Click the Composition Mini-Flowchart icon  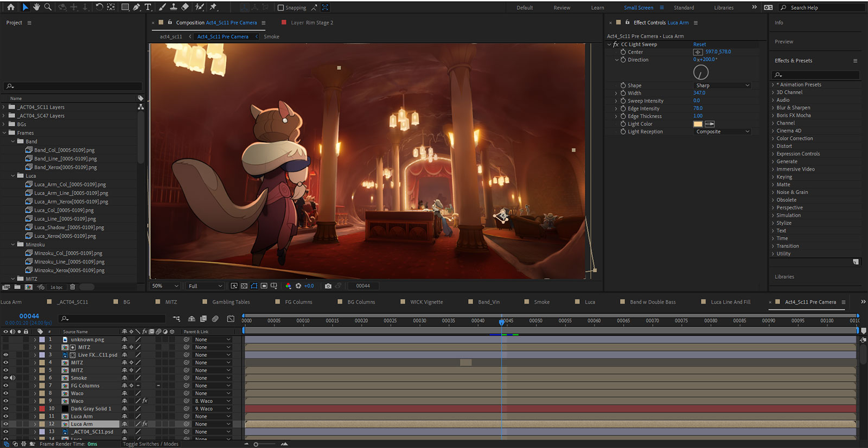pyautogui.click(x=176, y=319)
